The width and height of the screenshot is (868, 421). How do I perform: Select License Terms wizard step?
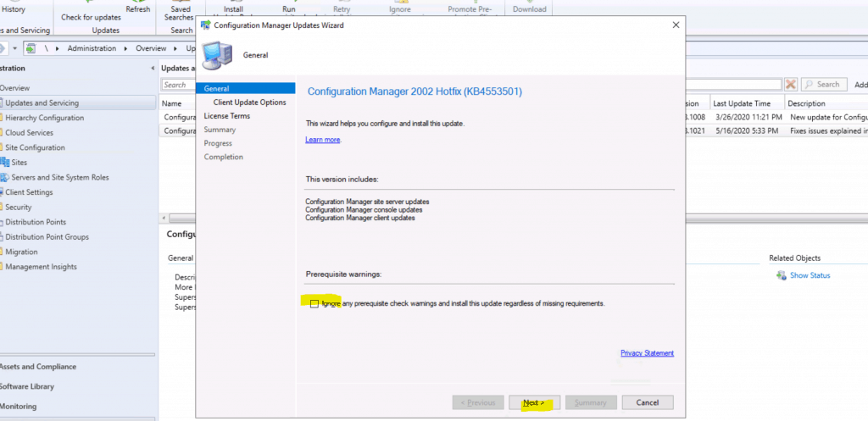[227, 116]
